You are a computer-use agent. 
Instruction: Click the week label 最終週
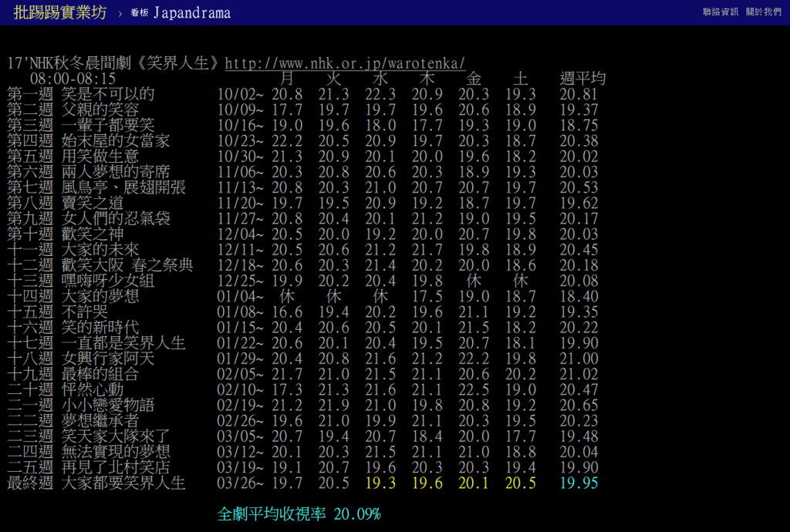(30, 483)
